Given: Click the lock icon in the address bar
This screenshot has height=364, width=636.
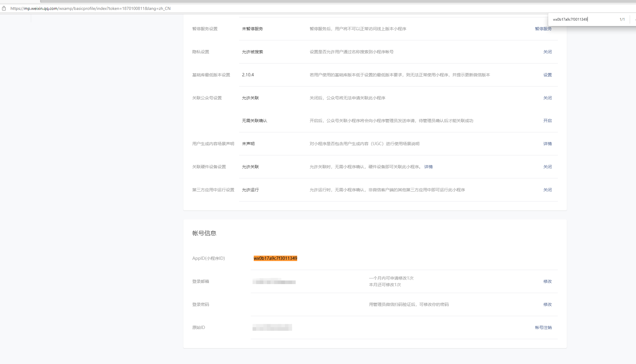Looking at the screenshot, I should pos(4,8).
